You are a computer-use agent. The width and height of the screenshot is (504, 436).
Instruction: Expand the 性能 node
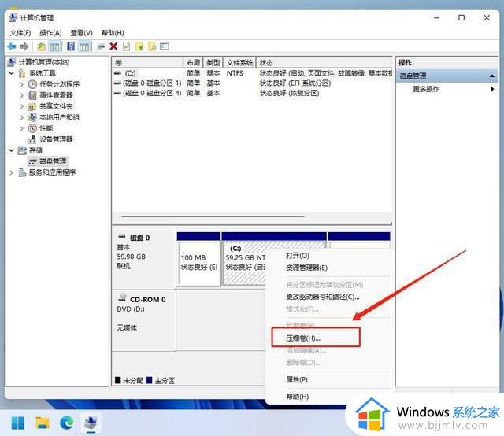pos(22,128)
